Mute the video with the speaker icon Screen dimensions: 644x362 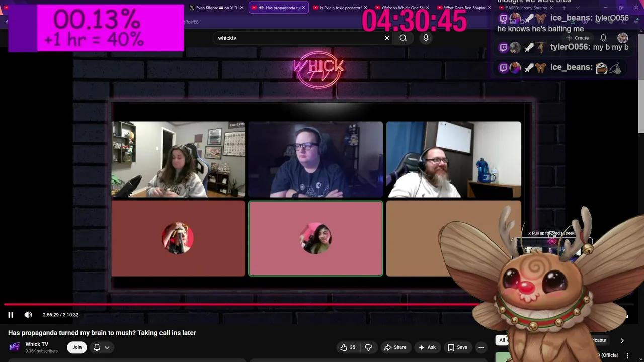pos(28,315)
